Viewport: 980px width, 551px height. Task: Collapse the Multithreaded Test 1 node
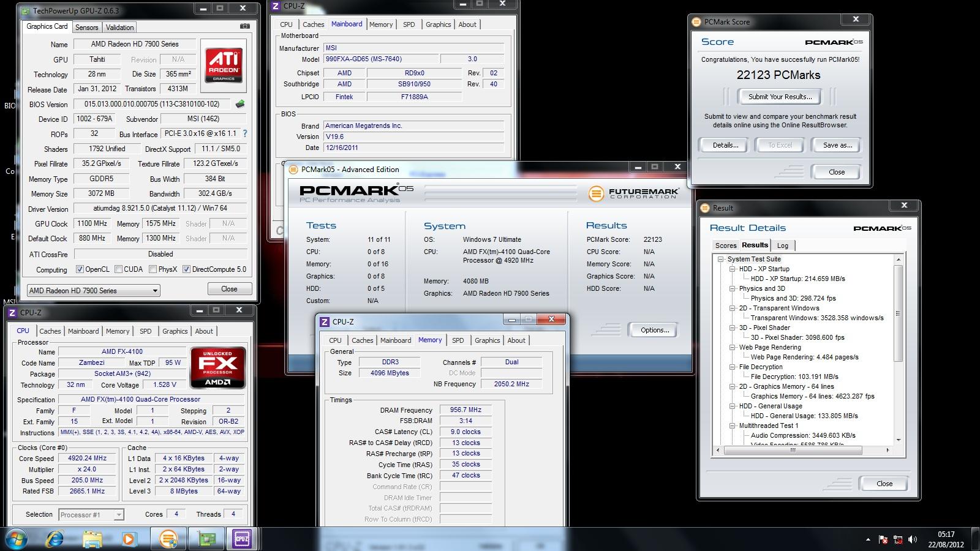tap(732, 425)
